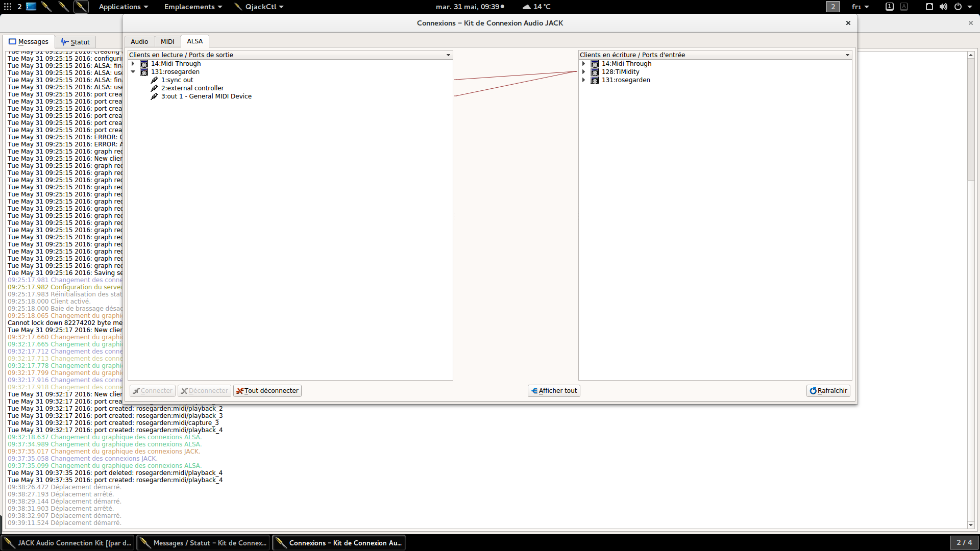Expand the 14:Midi Through output client
This screenshot has width=980, height=551.
click(133, 64)
